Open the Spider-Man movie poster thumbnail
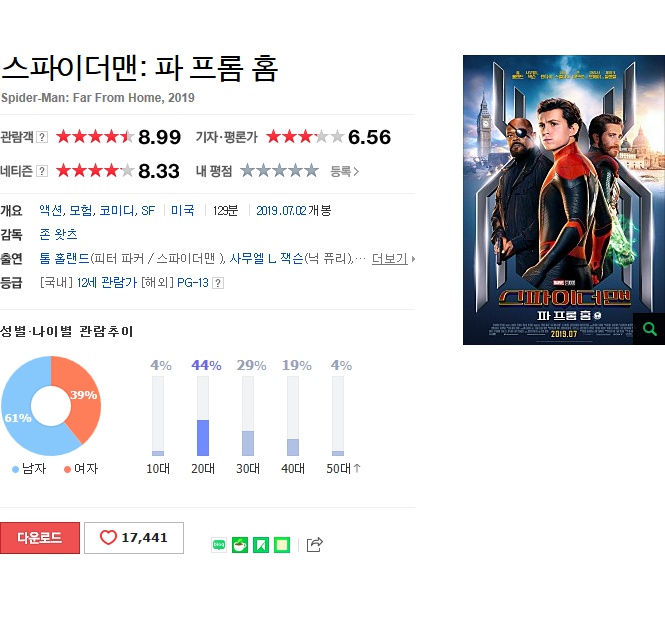 click(x=564, y=200)
